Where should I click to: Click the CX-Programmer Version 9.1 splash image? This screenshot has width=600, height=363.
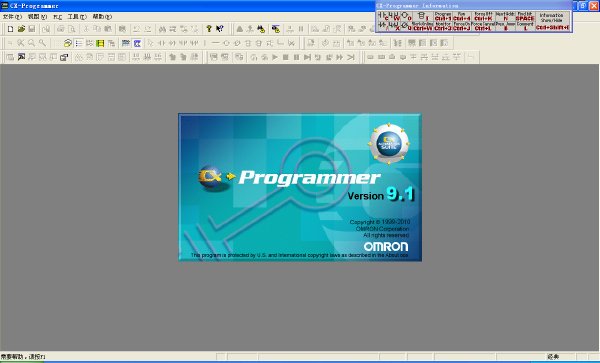300,187
